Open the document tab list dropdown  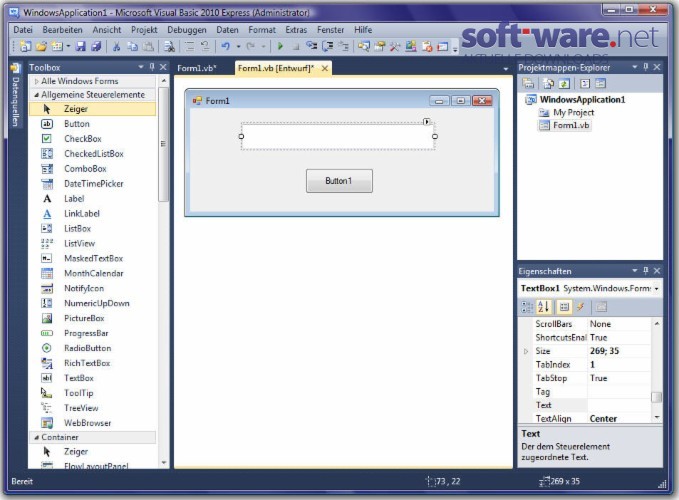(505, 69)
